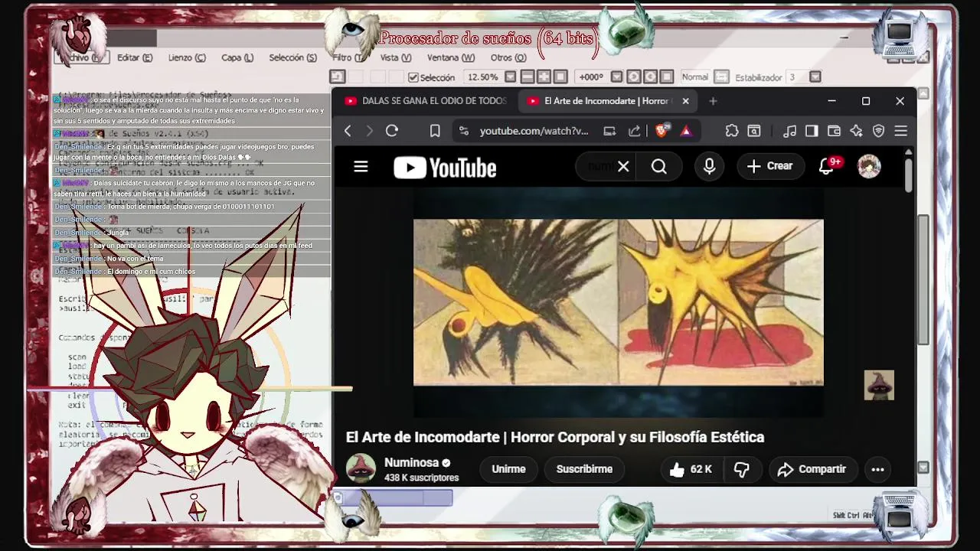Open more actions three-dot menu under video
The width and height of the screenshot is (980, 551).
877,469
